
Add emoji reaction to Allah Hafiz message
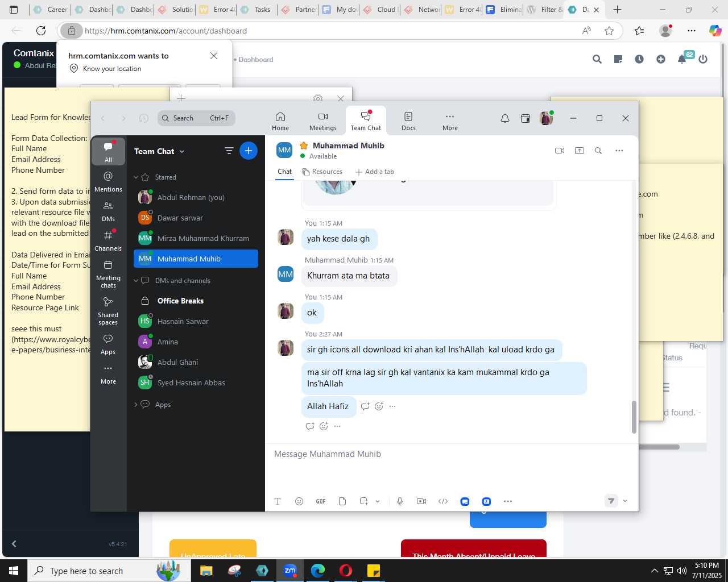click(379, 406)
